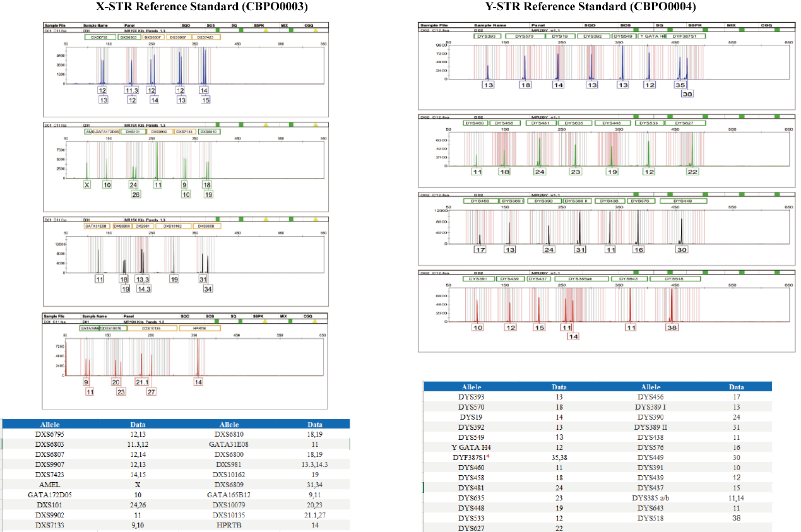Click the X allele call box under the AMEL peak

click(87, 185)
